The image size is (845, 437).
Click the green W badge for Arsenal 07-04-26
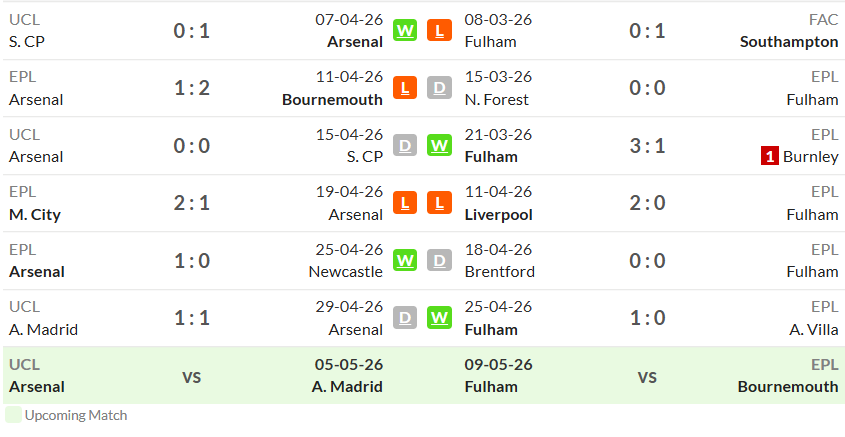[405, 31]
